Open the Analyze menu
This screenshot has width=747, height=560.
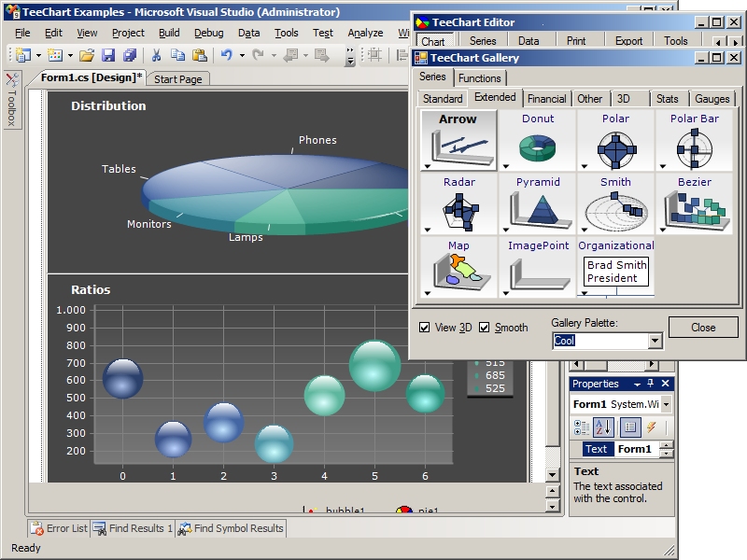(365, 33)
